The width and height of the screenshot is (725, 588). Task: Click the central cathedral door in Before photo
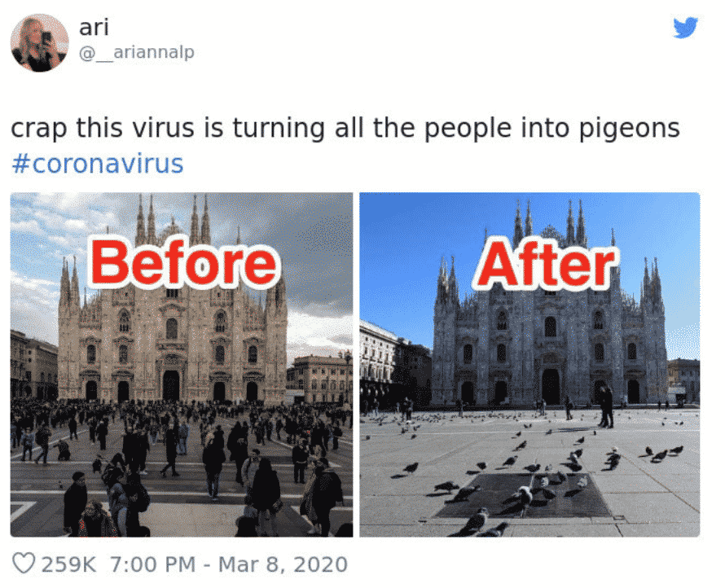click(x=170, y=385)
